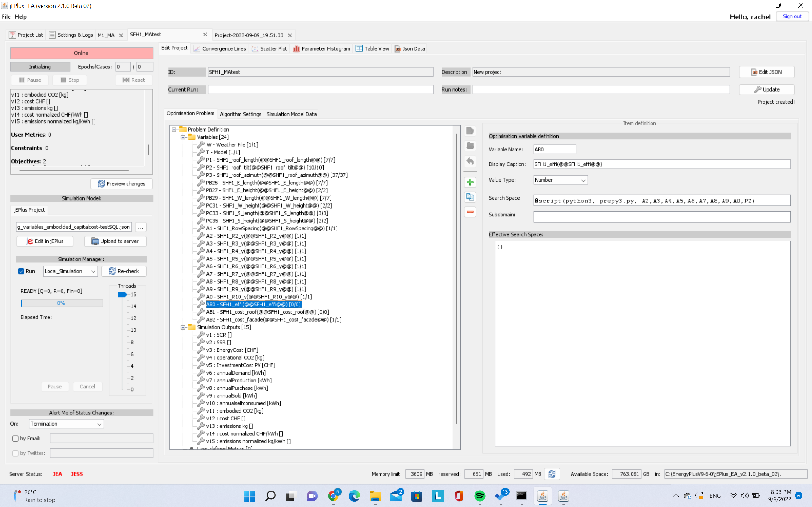
Task: Click the Table View icon tab
Action: (x=371, y=48)
